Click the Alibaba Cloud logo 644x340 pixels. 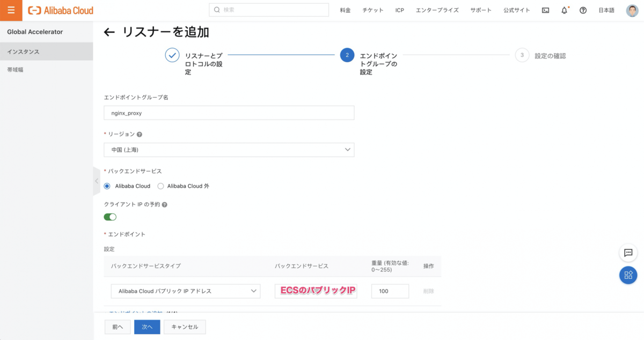click(x=61, y=10)
